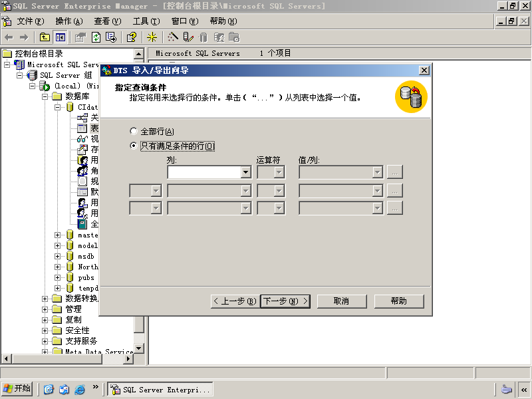Screen dimensions: 532x399
Task: Open the first 值/列 value dropdown
Action: [x=377, y=172]
